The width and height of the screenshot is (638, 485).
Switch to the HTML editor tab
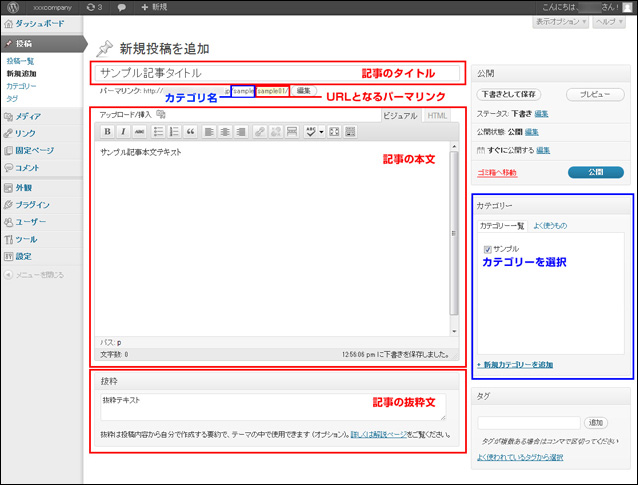click(x=436, y=116)
